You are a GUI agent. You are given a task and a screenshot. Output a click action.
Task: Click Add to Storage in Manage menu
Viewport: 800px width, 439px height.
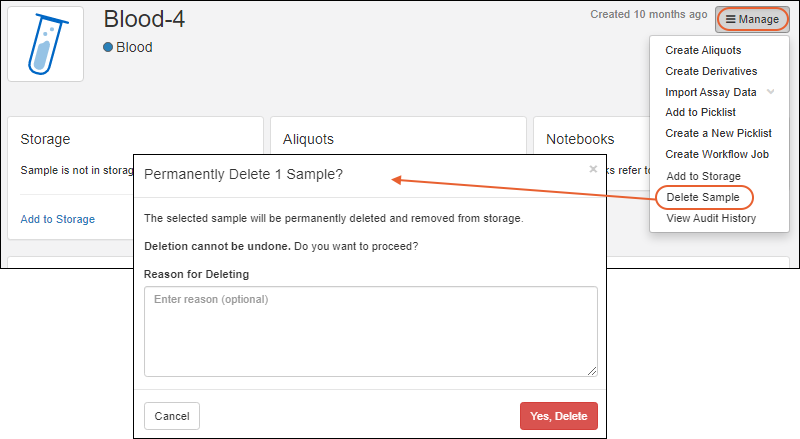pos(703,176)
